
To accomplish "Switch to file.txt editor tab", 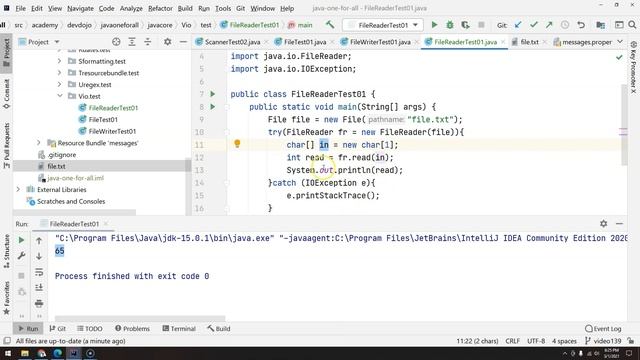I will tap(529, 42).
